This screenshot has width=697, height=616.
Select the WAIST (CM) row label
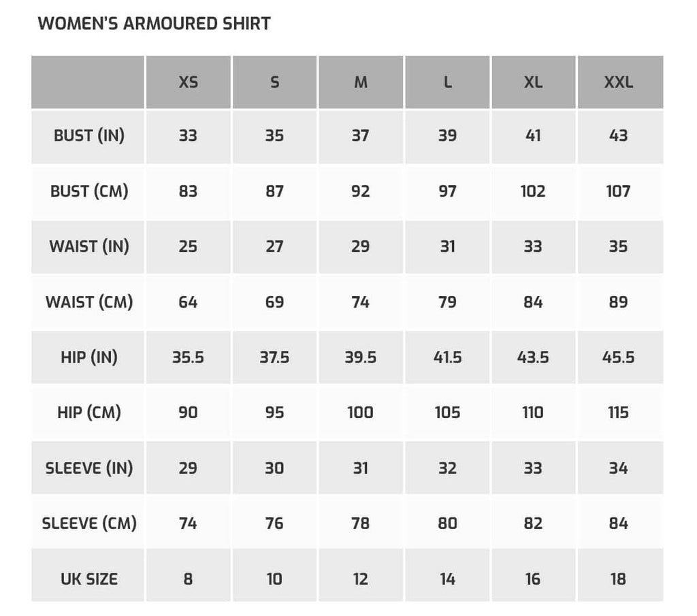coord(88,302)
